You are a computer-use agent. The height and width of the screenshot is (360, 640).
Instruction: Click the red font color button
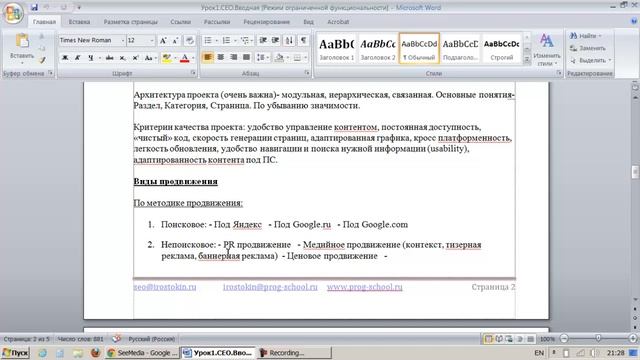(x=184, y=58)
